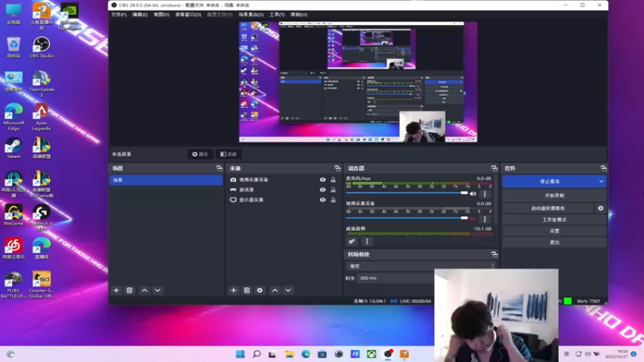Open the Scene Collection menu
Viewport: 644px width, 362px height.
[x=251, y=14]
